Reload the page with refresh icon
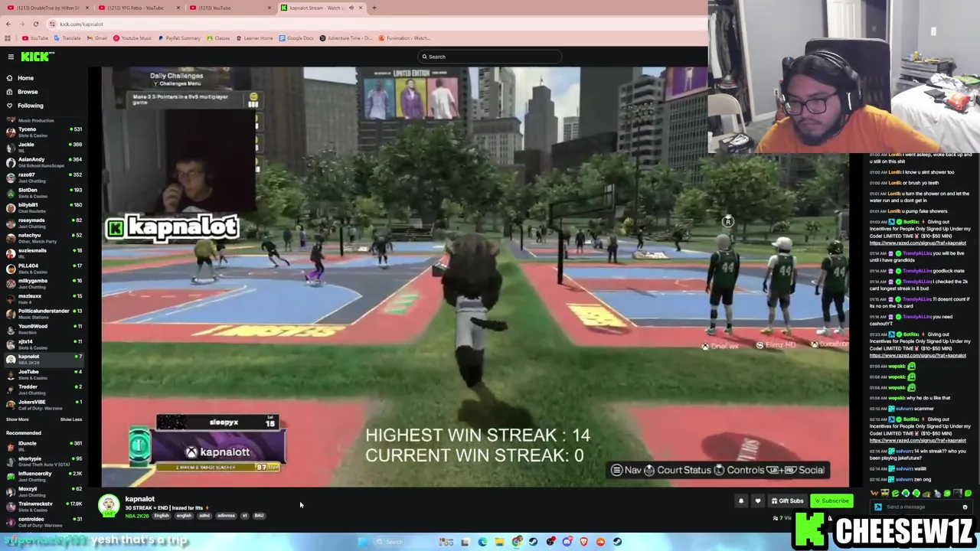 coord(35,24)
